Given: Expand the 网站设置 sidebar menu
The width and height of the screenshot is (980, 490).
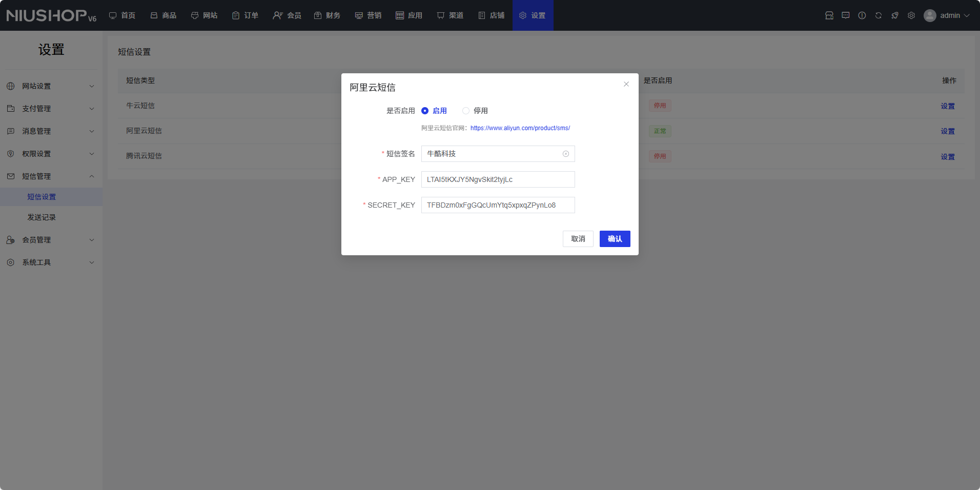Looking at the screenshot, I should click(x=51, y=86).
